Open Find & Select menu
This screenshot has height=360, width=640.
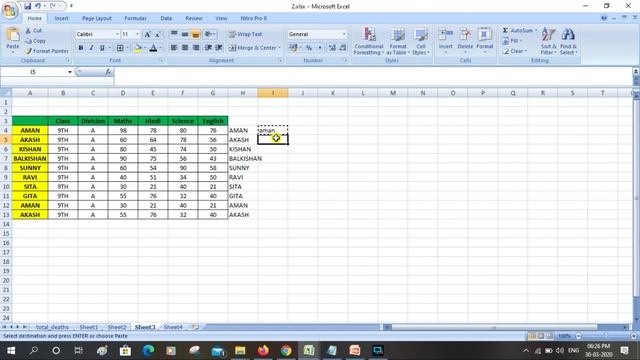point(568,41)
